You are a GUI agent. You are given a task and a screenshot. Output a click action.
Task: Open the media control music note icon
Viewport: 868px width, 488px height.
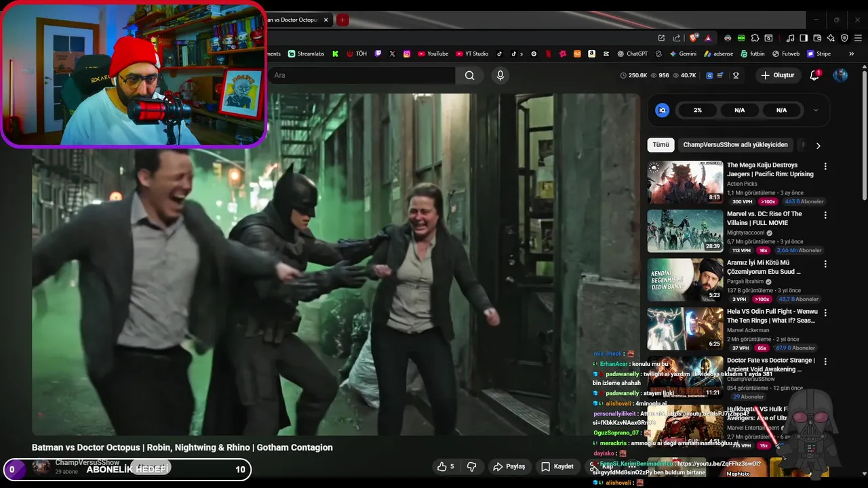click(x=791, y=38)
